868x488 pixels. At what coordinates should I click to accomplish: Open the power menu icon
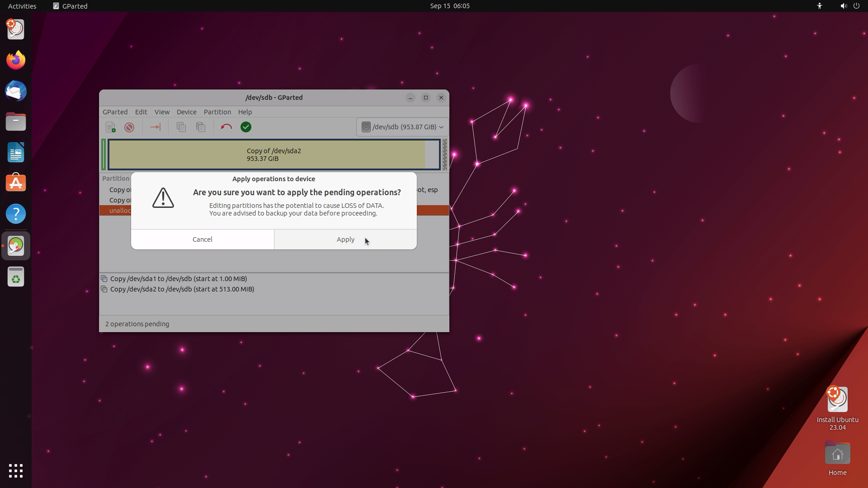856,6
